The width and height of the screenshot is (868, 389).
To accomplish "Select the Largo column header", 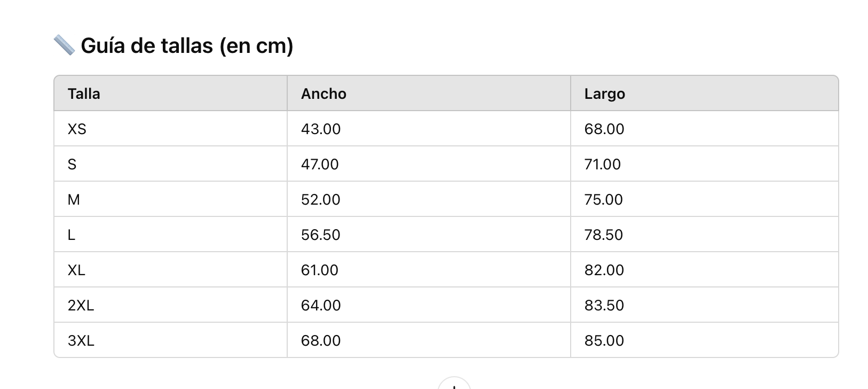I will click(x=604, y=94).
